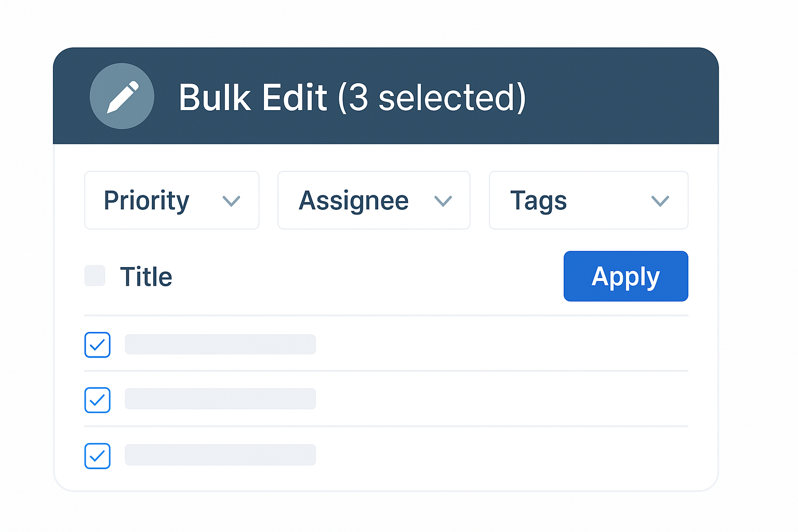The height and width of the screenshot is (532, 798).
Task: Uncheck the first task row checkbox
Action: [97, 344]
